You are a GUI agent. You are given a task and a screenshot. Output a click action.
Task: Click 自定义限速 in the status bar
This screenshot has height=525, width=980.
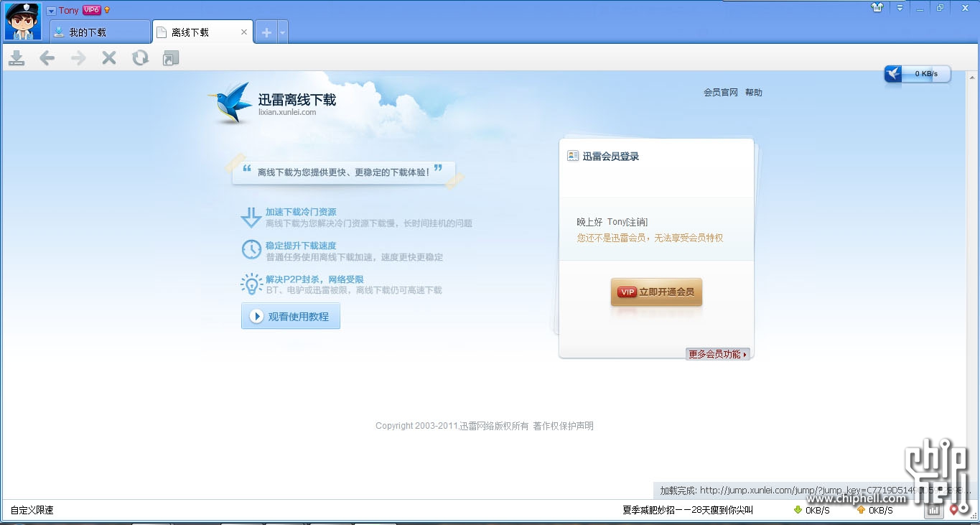point(32,511)
